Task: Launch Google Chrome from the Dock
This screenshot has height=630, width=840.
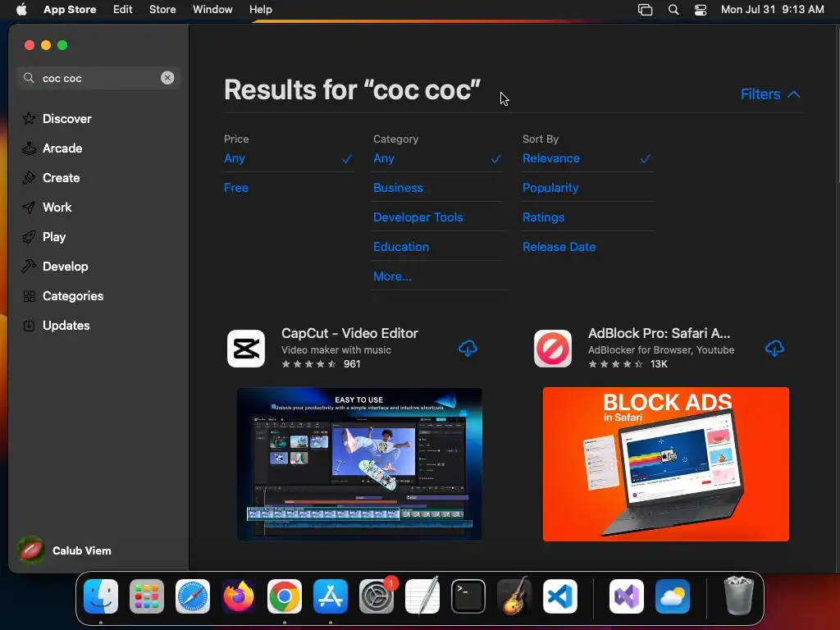Action: 285,596
